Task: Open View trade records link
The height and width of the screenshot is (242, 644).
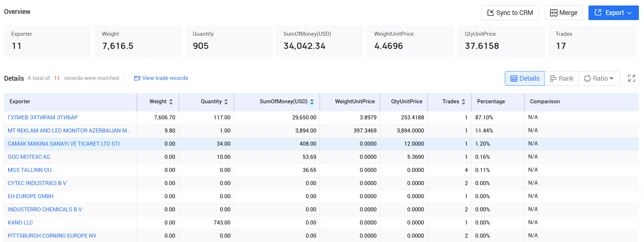Action: point(161,78)
